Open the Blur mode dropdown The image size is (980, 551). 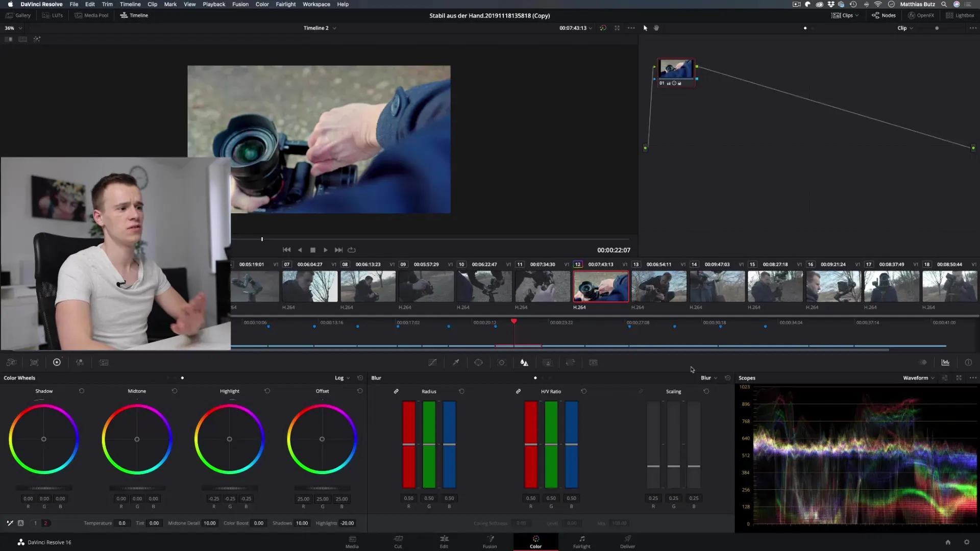click(x=709, y=378)
